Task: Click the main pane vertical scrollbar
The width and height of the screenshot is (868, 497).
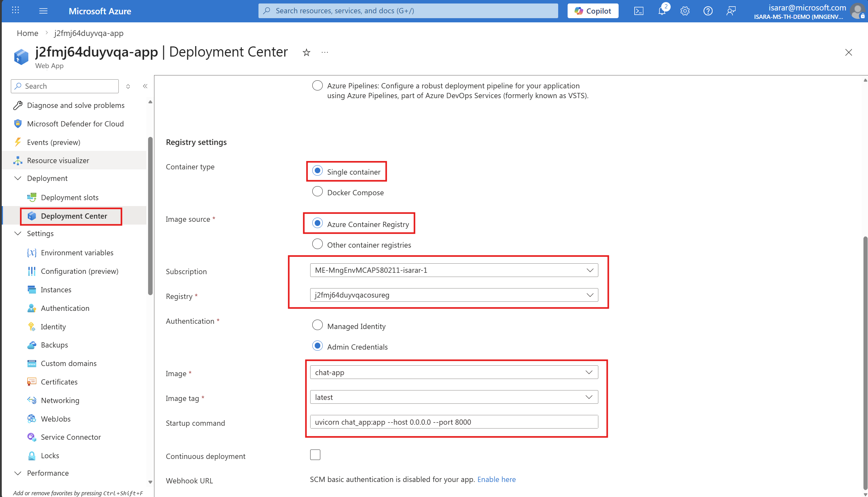Action: pyautogui.click(x=865, y=363)
